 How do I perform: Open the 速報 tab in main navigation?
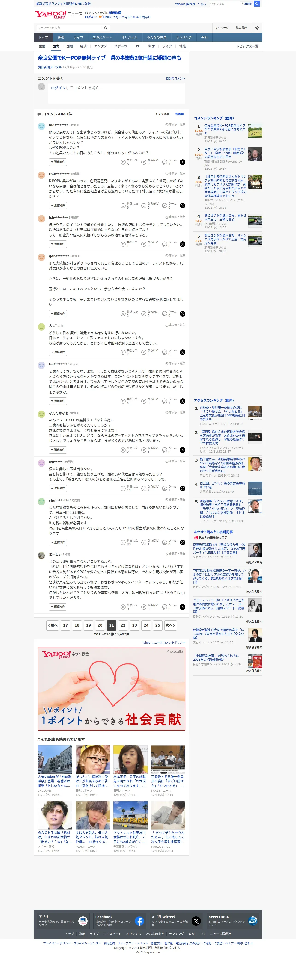[x=61, y=37]
